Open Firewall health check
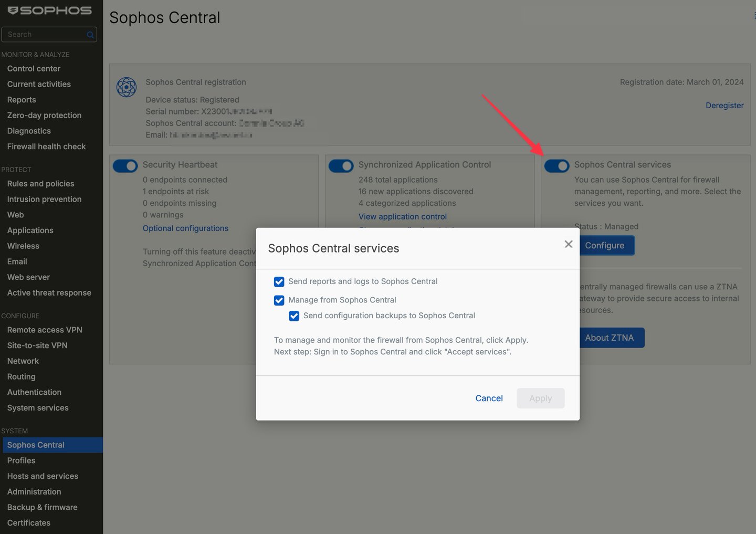The image size is (756, 534). (46, 146)
